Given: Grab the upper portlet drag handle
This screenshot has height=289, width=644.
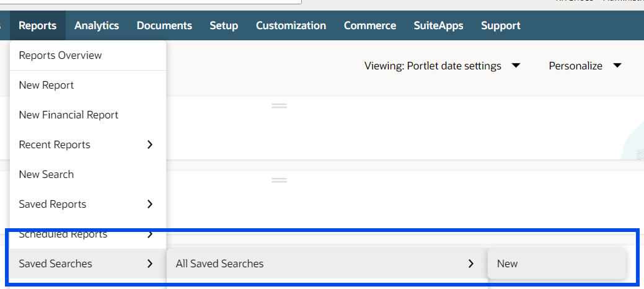Looking at the screenshot, I should (x=279, y=106).
